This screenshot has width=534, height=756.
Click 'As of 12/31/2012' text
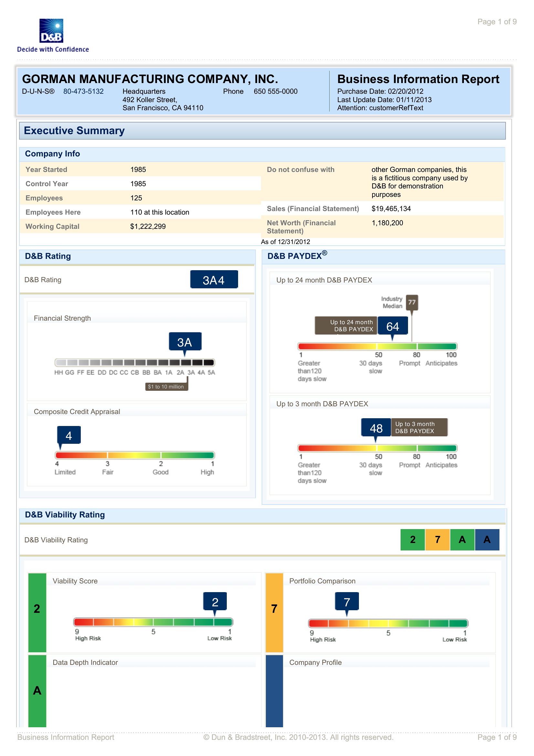[x=286, y=242]
